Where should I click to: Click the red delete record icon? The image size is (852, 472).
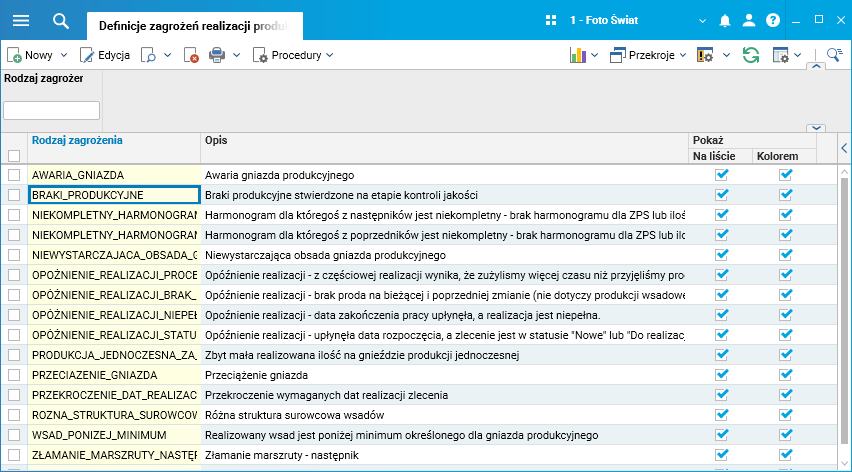[191, 55]
